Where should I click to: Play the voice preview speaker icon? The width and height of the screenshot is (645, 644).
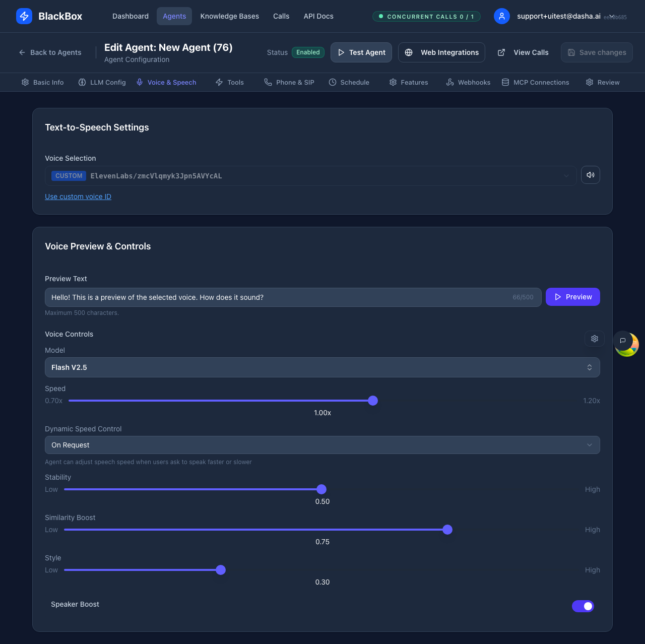coord(590,175)
